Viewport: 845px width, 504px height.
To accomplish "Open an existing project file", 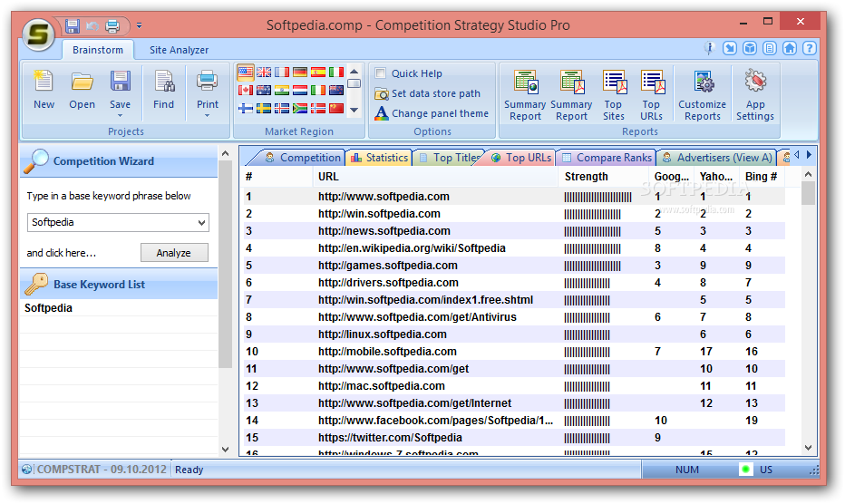I will tap(82, 90).
